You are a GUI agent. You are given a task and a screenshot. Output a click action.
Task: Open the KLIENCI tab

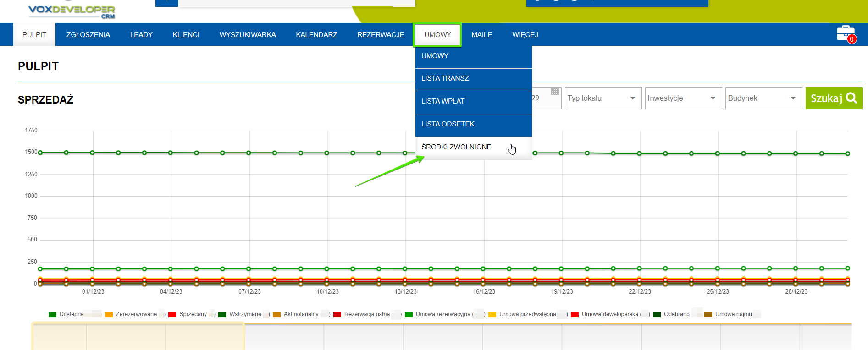[186, 35]
